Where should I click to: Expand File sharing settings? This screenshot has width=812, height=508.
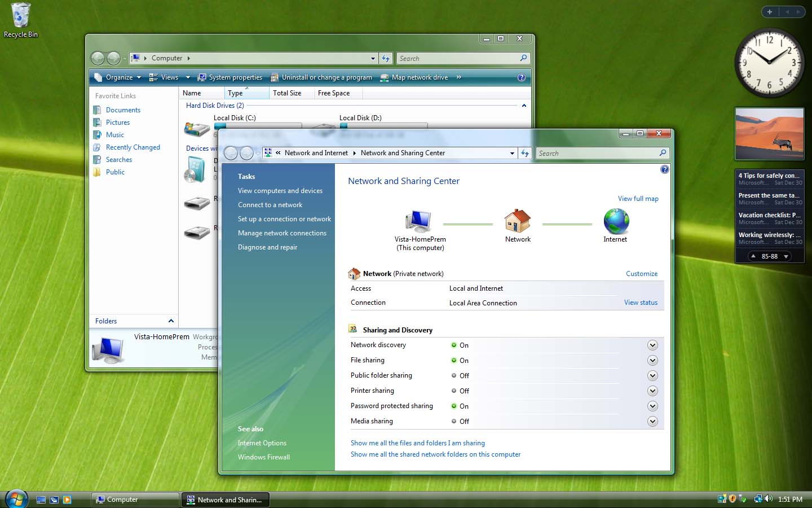[652, 360]
